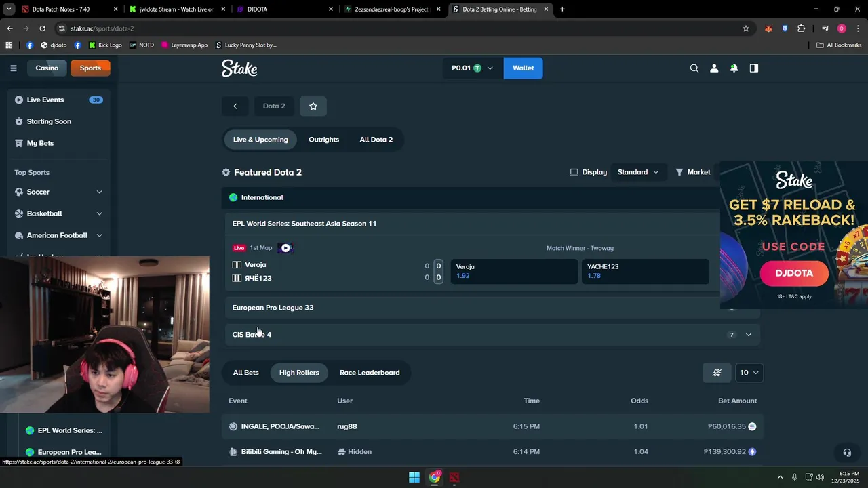Open Live Events in sidebar
The width and height of the screenshot is (868, 488).
click(58, 100)
